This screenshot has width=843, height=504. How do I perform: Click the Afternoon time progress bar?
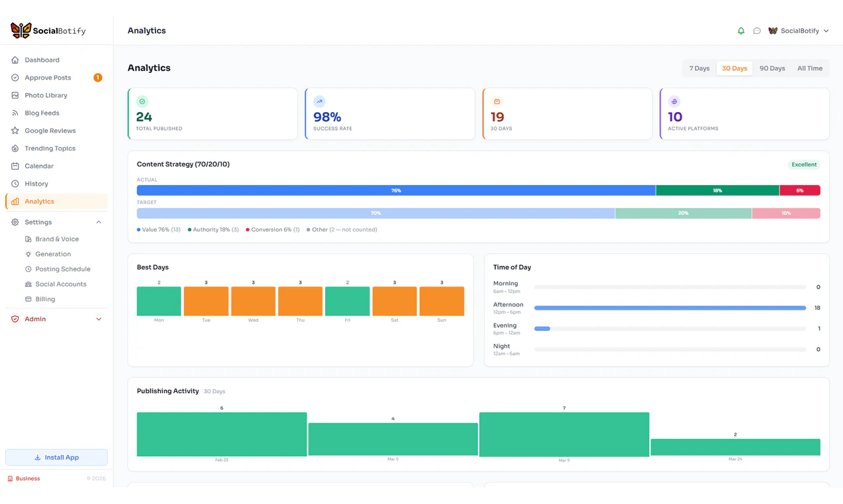coord(670,308)
